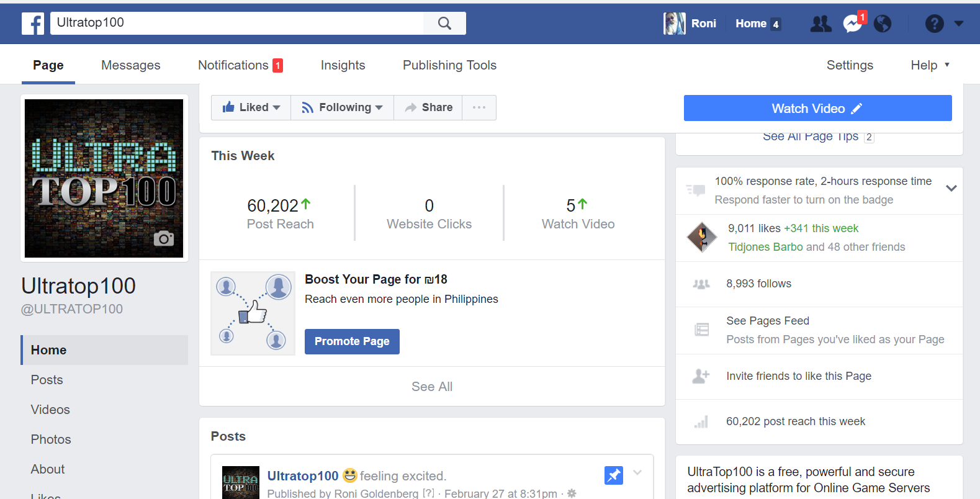Click 60,202 post reach this week
The image size is (980, 499).
[x=796, y=421]
